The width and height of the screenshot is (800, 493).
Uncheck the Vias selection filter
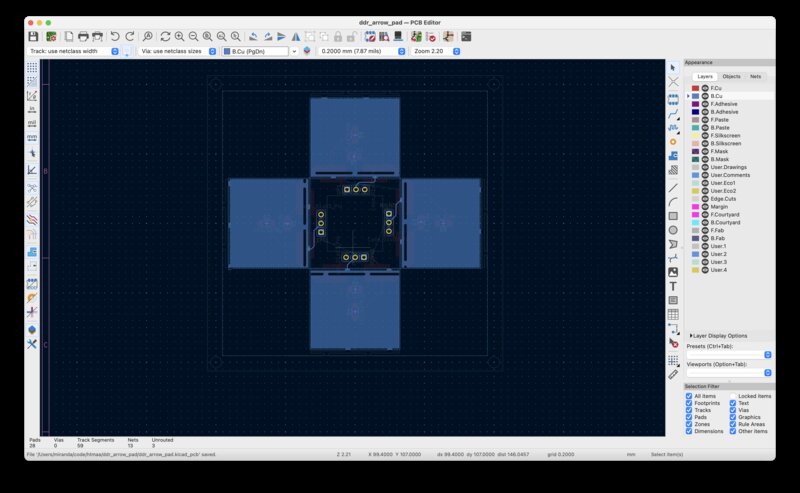click(x=733, y=411)
